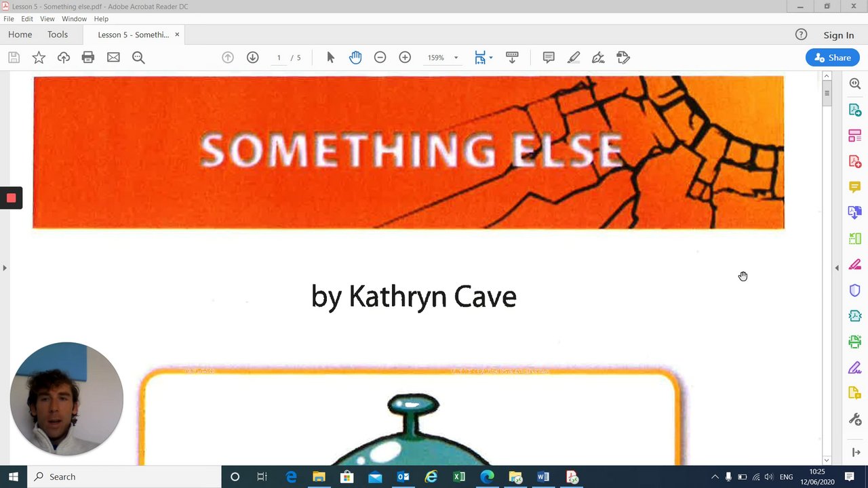Image resolution: width=868 pixels, height=488 pixels.
Task: Open Export PDF in the right pane
Action: (x=855, y=110)
